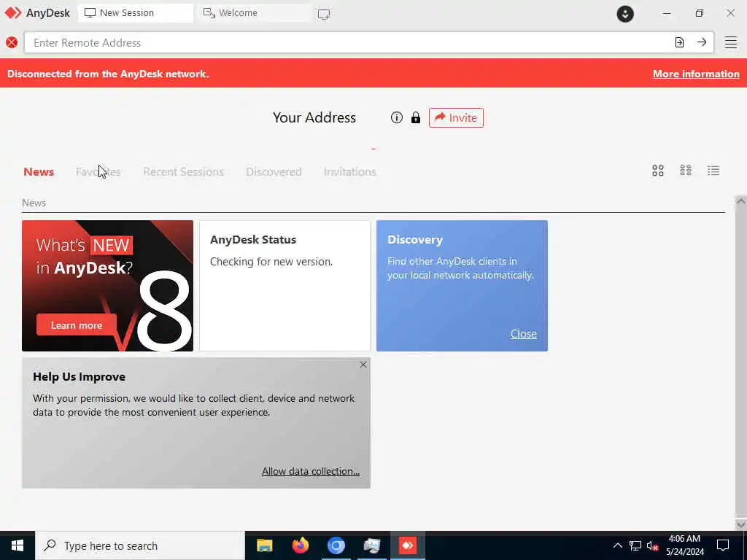Minimize the AnyDesk window
This screenshot has height=560, width=747.
(667, 13)
